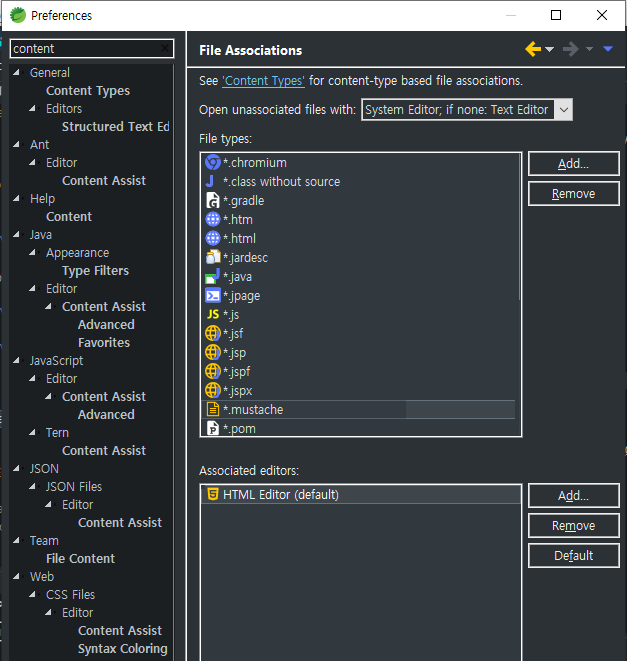This screenshot has width=627, height=661.
Task: Select Content under Help
Action: [69, 216]
